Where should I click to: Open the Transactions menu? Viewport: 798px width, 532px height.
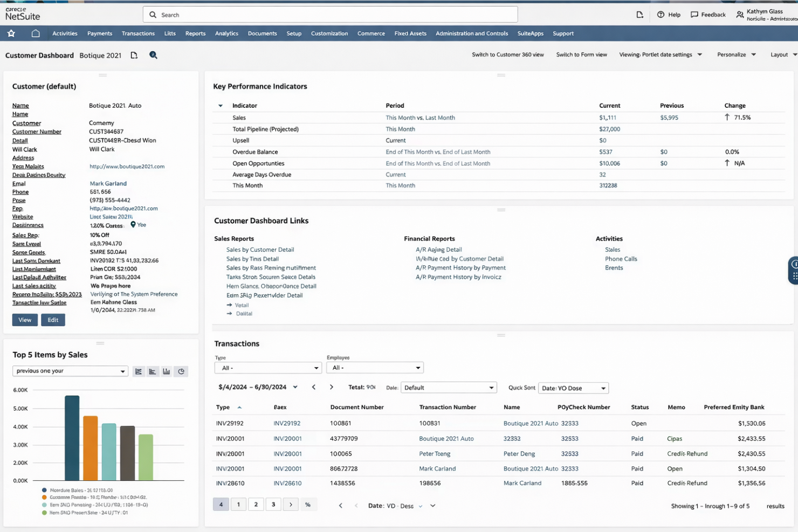(x=138, y=33)
